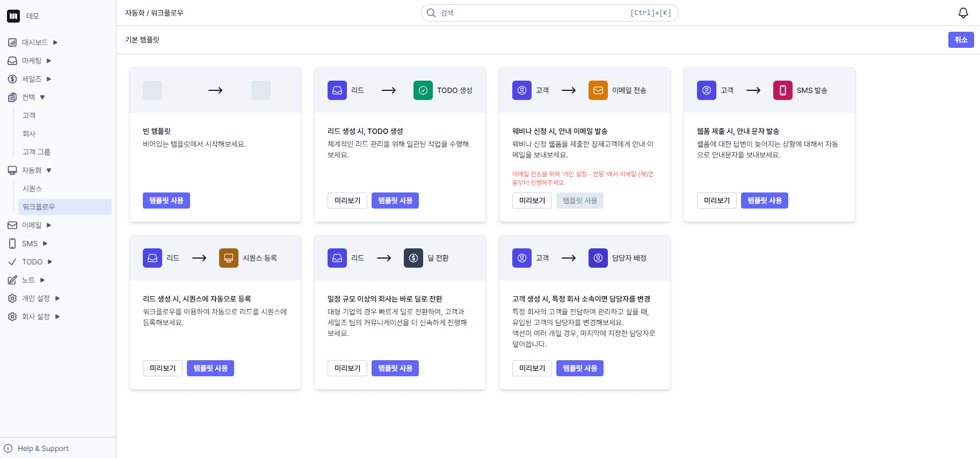
Task: Click the 대시보드 chart icon in sidebar
Action: [12, 42]
